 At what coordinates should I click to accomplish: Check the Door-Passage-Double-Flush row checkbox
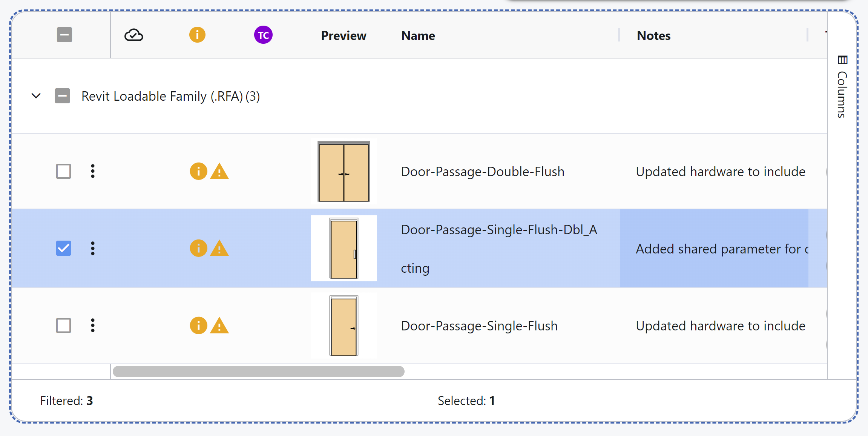click(64, 171)
